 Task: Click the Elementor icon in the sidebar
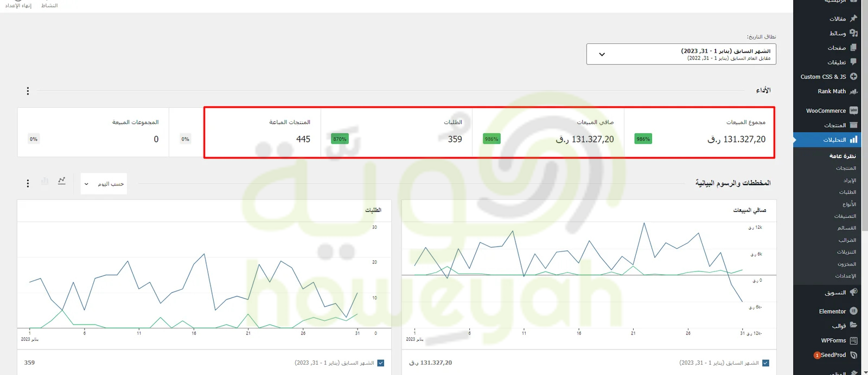853,311
